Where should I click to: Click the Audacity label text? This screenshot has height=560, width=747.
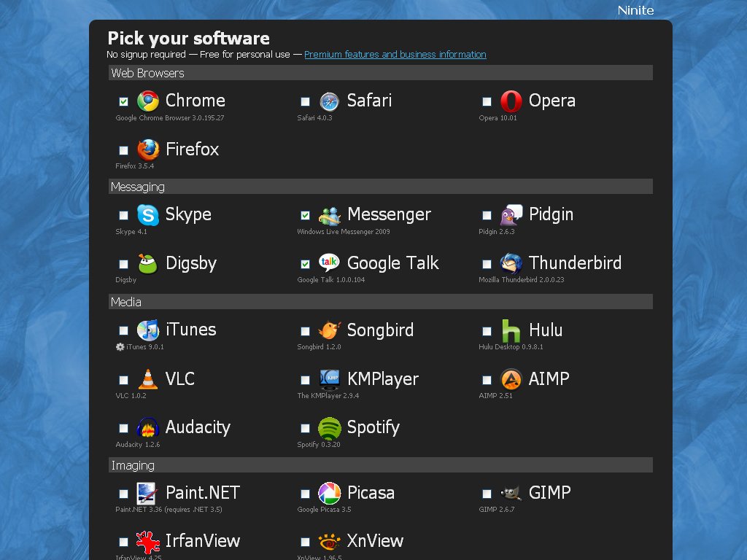click(198, 427)
